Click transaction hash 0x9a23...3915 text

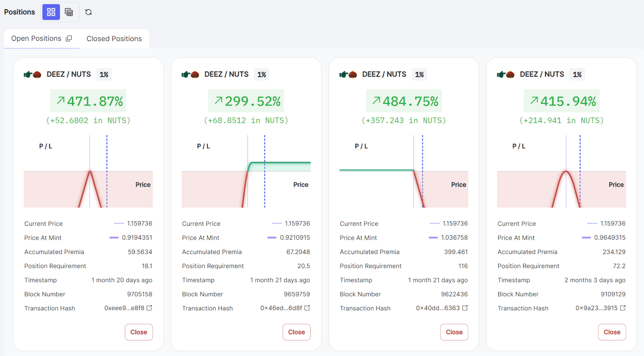pos(596,308)
